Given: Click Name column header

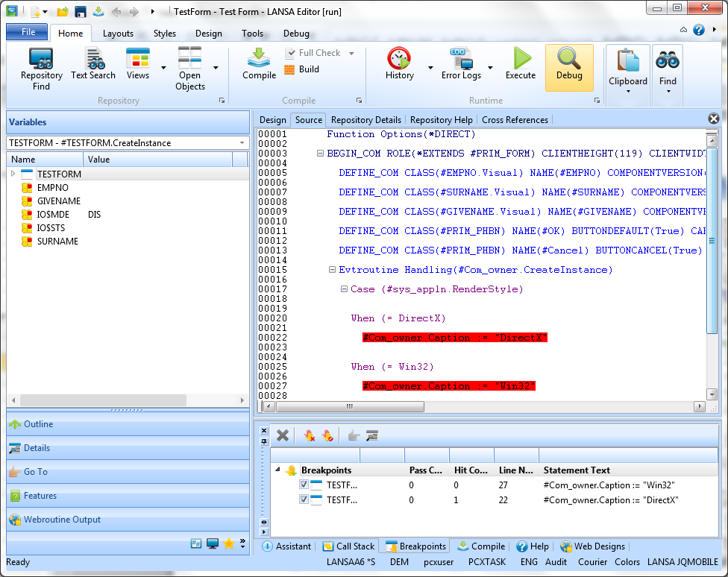Looking at the screenshot, I should tap(45, 160).
